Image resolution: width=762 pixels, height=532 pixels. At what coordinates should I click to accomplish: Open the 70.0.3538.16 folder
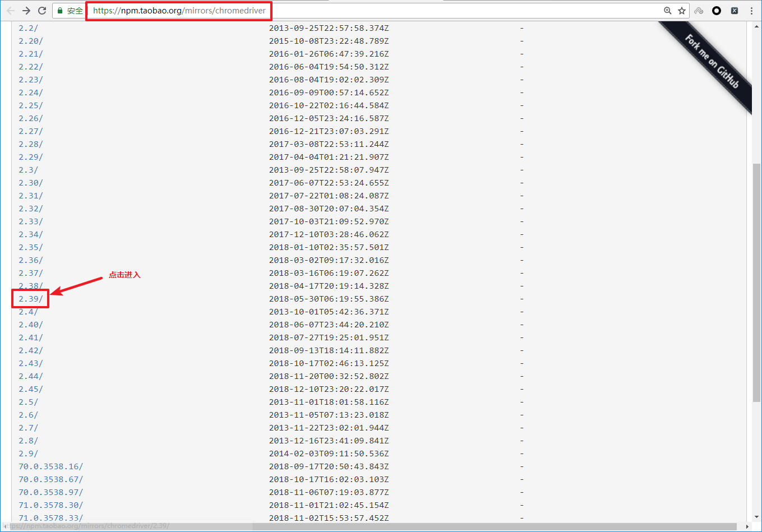coord(50,466)
